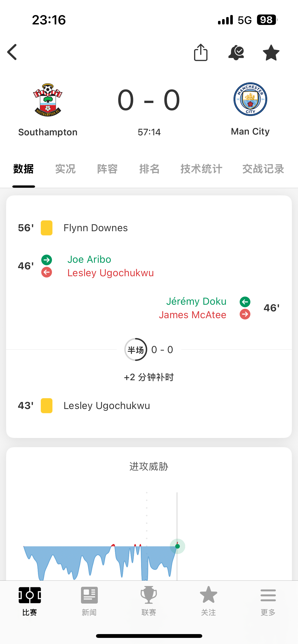The width and height of the screenshot is (298, 644).
Task: Tap player name Joe Aribo
Action: pos(89,259)
